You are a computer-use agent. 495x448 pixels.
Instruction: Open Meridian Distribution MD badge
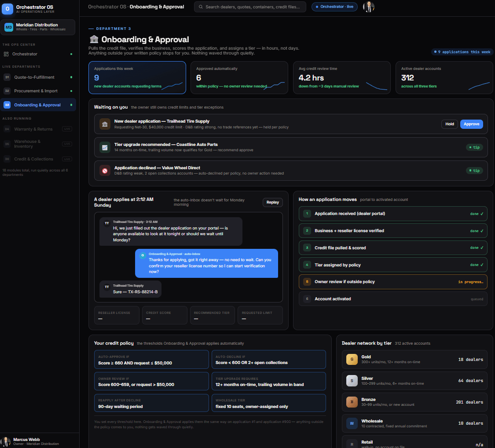[9, 27]
